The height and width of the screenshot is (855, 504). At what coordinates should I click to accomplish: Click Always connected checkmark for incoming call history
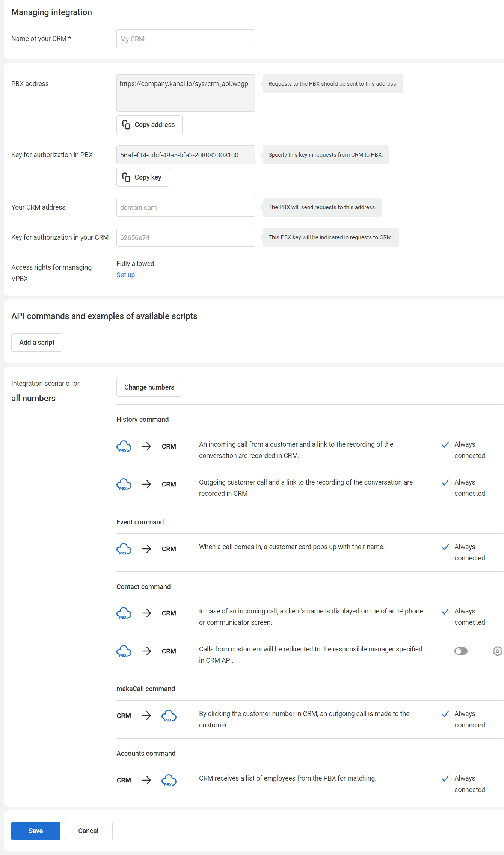445,445
